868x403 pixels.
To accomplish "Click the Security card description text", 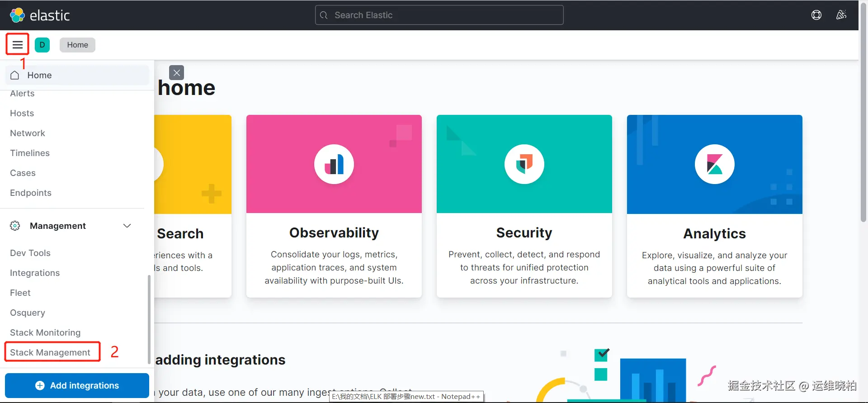I will (524, 267).
